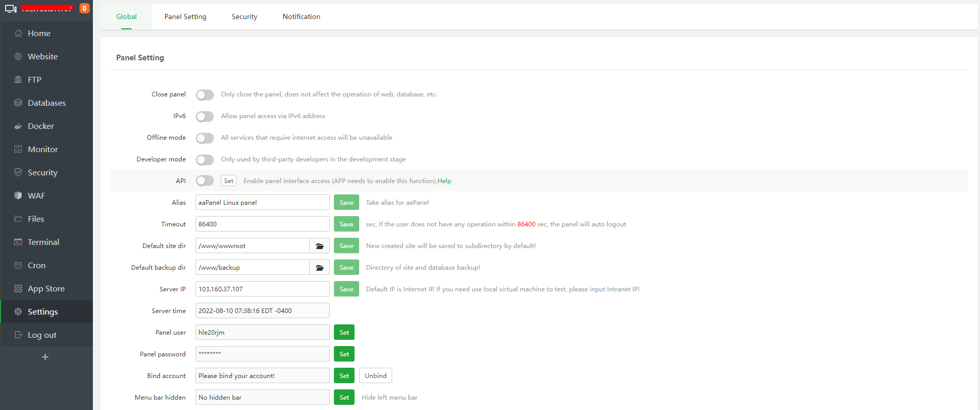
Task: Enable IPv6 panel access
Action: pos(205,117)
